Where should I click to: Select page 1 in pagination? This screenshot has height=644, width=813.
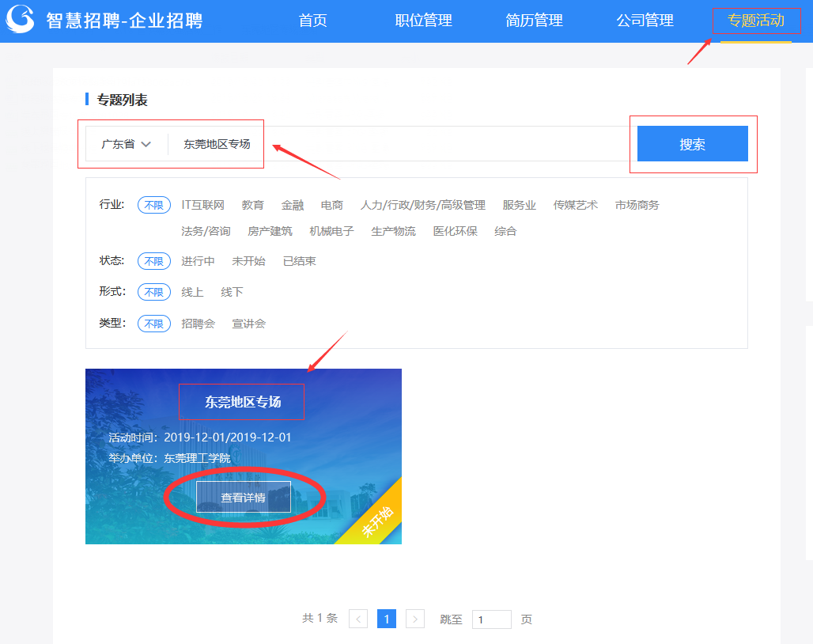tap(387, 619)
